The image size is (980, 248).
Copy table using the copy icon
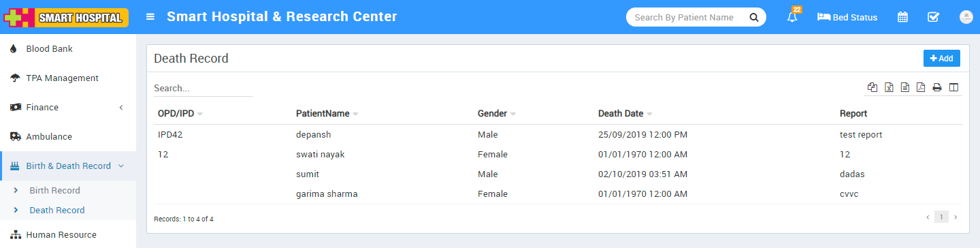pos(872,87)
